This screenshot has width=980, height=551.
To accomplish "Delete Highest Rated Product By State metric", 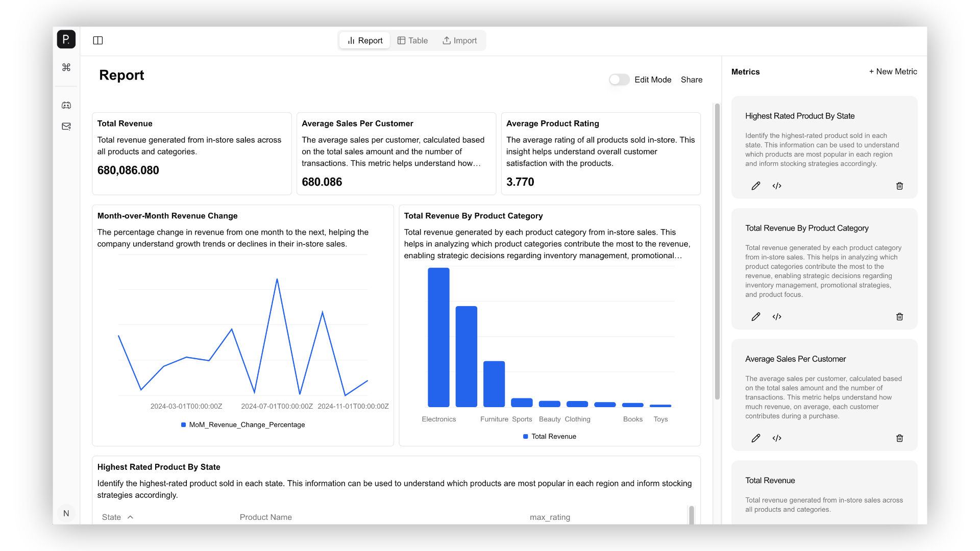I will tap(899, 186).
